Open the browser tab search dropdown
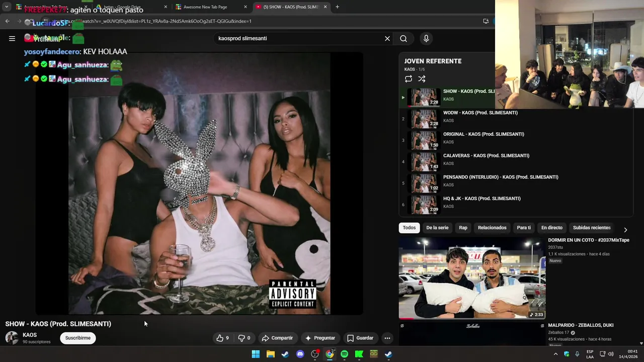644x362 pixels. [7, 7]
